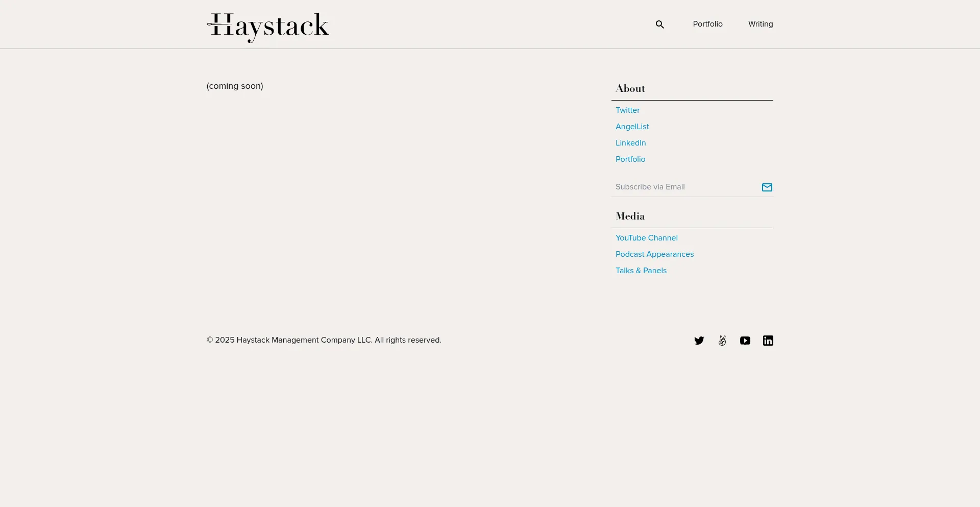Focus the Subscribe via Email field
Viewport: 980px width, 507px height.
click(x=684, y=187)
